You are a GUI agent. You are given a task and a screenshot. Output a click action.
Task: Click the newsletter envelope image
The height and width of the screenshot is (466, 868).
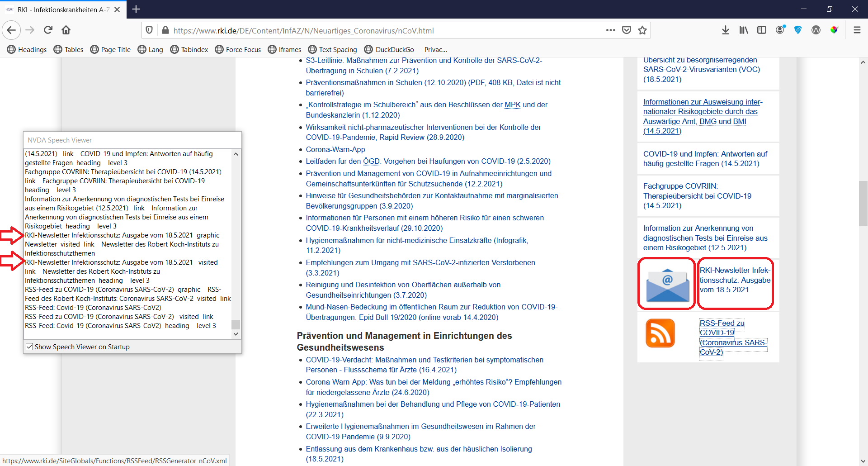pos(668,285)
